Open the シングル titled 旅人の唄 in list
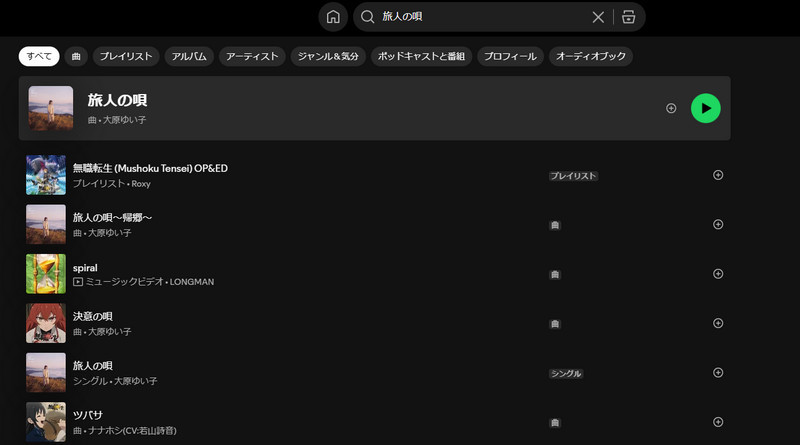 pyautogui.click(x=92, y=366)
